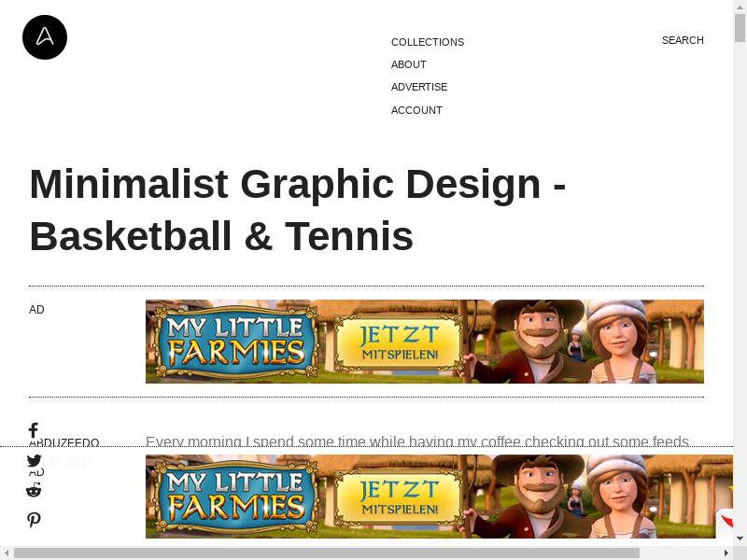Click the scroll left arrow
Viewport: 747px width, 560px height.
(7, 553)
